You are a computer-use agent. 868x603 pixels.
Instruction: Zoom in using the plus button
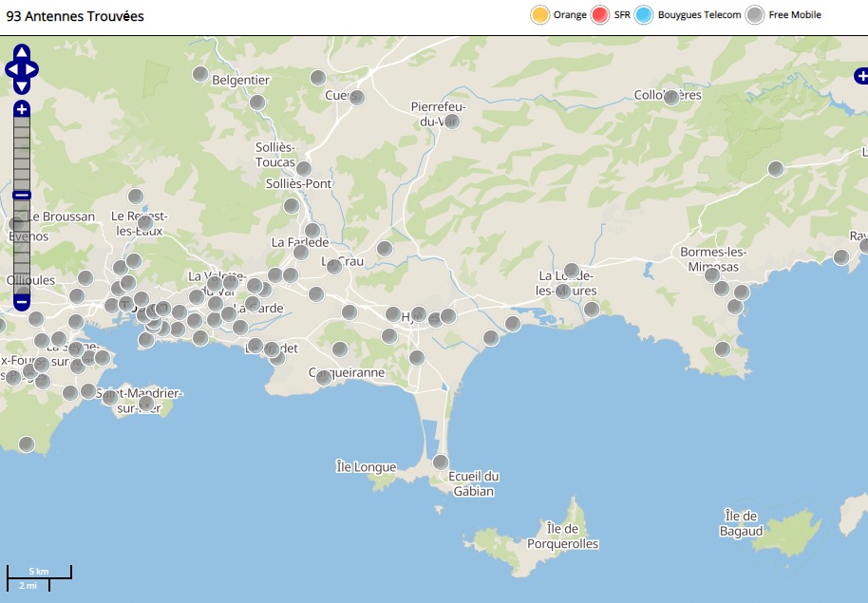coord(22,109)
